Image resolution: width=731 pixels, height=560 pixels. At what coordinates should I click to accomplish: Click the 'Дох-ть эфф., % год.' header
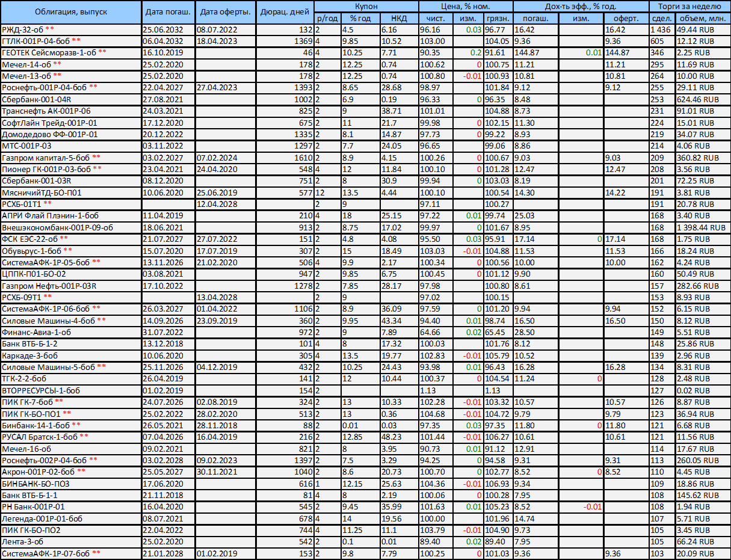[x=581, y=7]
